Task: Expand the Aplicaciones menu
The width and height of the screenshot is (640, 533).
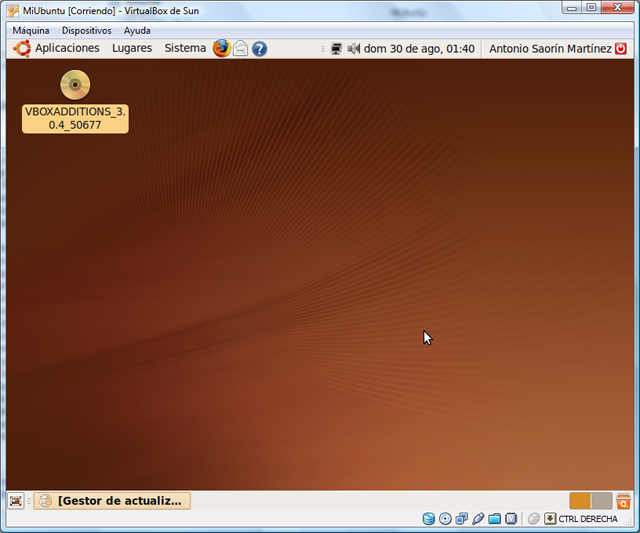Action: tap(67, 48)
